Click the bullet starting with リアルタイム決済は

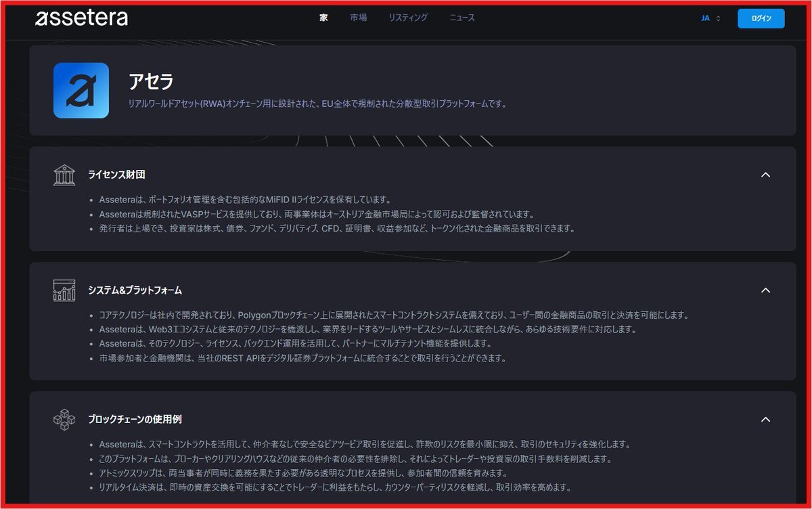pos(335,487)
